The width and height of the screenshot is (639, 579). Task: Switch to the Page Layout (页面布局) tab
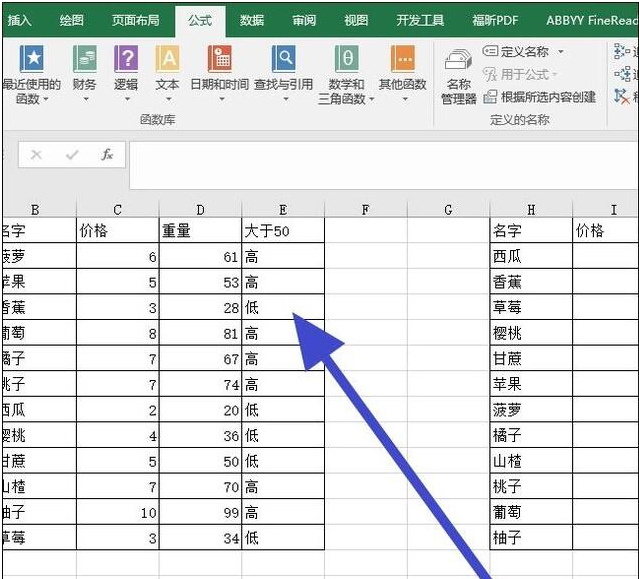pyautogui.click(x=136, y=20)
